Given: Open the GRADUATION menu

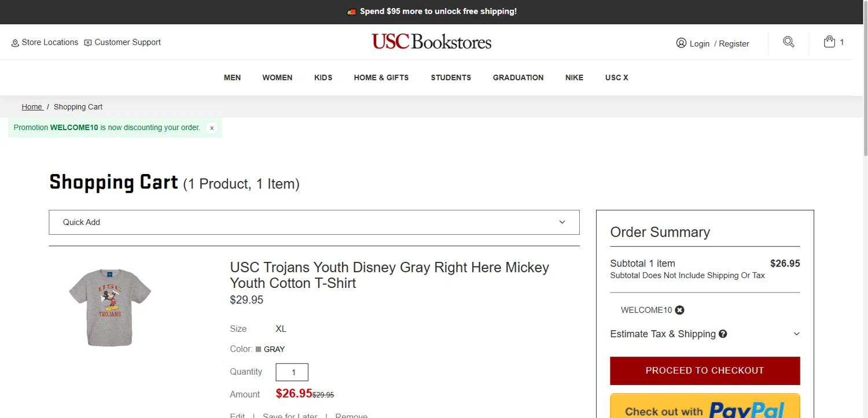Looking at the screenshot, I should click(518, 77).
